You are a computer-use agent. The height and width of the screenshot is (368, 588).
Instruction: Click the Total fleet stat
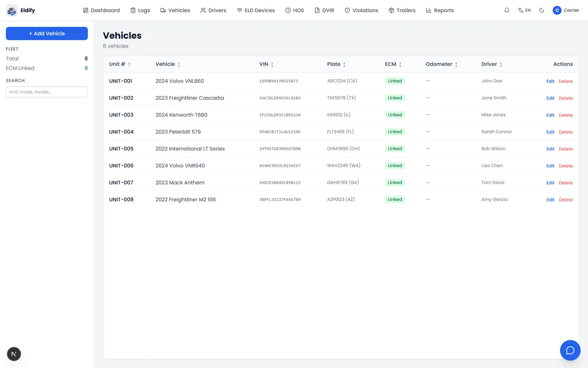pos(47,58)
